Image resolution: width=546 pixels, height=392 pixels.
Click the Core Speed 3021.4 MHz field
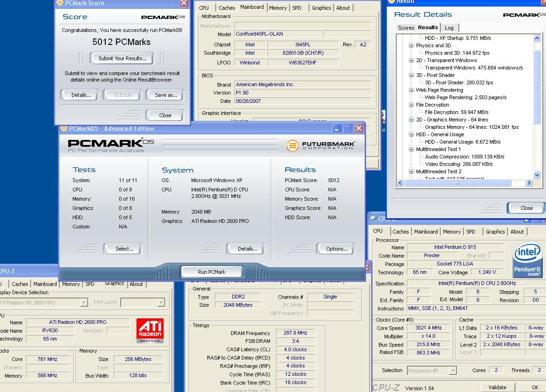click(428, 328)
